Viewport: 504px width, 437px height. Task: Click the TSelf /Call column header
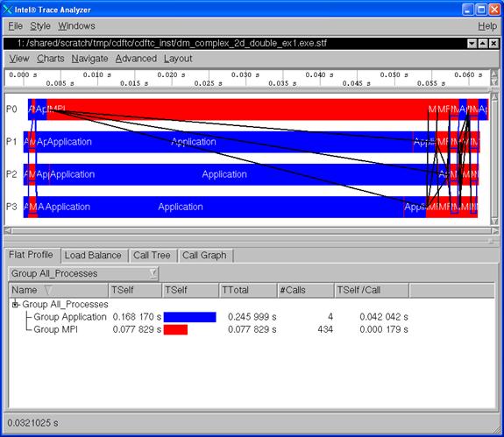372,290
